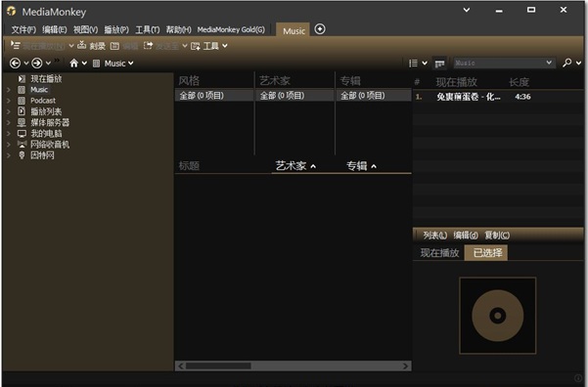Select 播放列表 in the tree
This screenshot has height=387, width=588.
(x=46, y=111)
